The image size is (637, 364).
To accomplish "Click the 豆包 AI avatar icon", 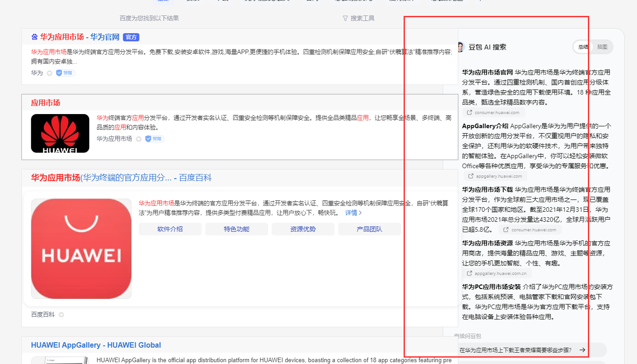I will pos(460,47).
